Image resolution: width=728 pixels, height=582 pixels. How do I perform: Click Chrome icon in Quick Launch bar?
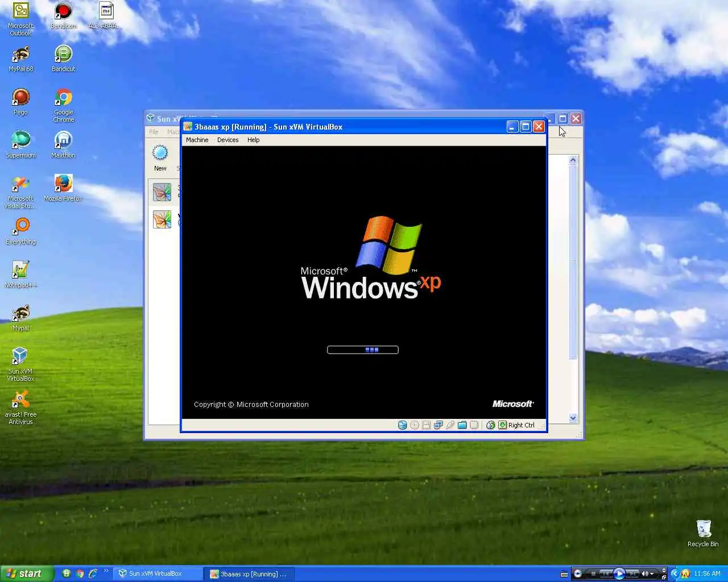(80, 574)
